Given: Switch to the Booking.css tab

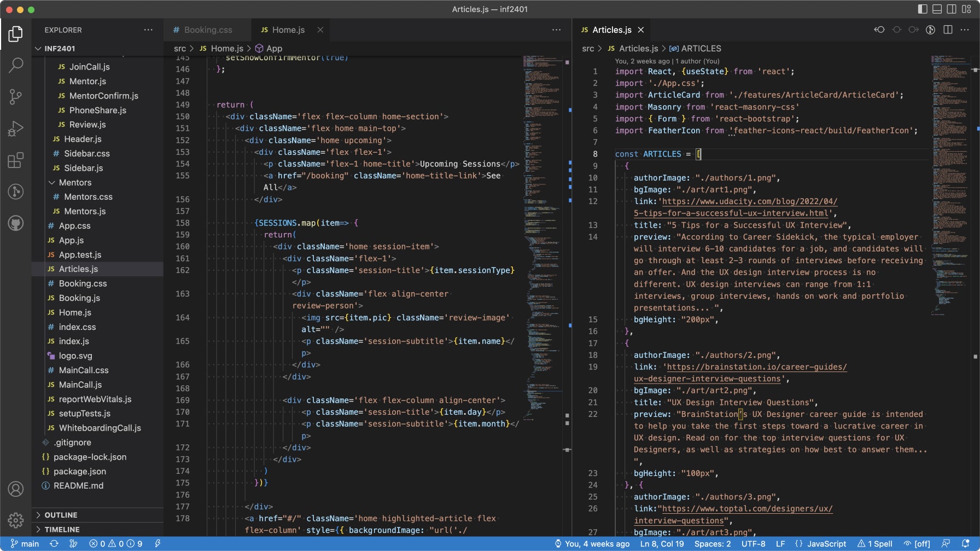Looking at the screenshot, I should (208, 30).
